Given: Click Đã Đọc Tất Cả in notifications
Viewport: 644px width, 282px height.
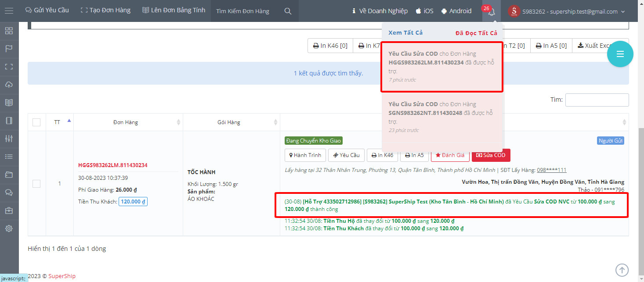Looking at the screenshot, I should [x=476, y=33].
